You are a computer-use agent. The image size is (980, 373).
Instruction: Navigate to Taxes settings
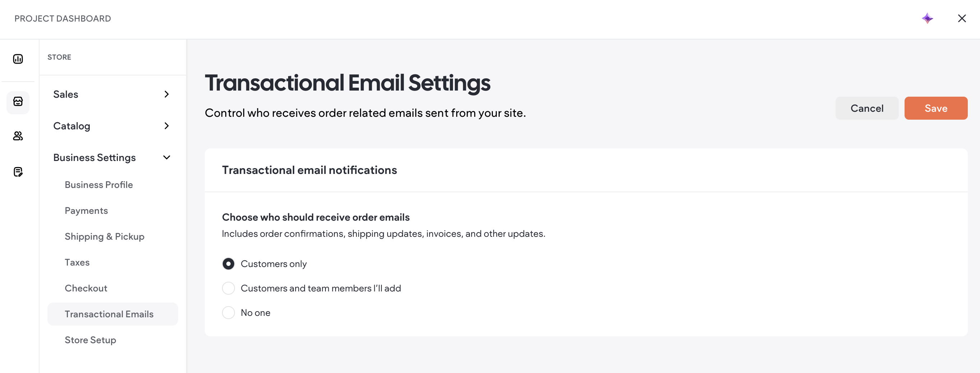click(x=77, y=262)
